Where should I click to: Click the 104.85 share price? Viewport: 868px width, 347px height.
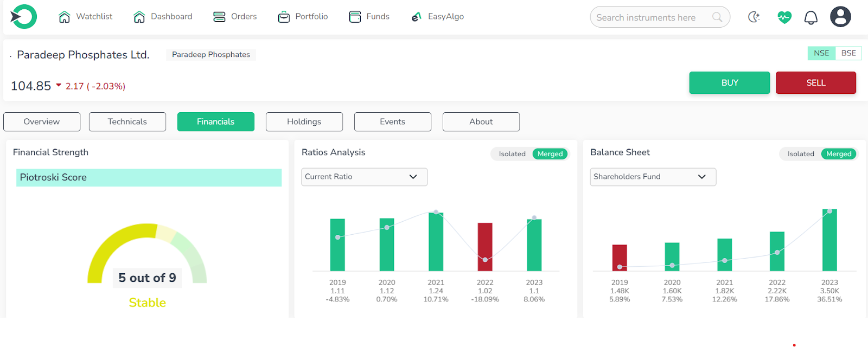[31, 86]
